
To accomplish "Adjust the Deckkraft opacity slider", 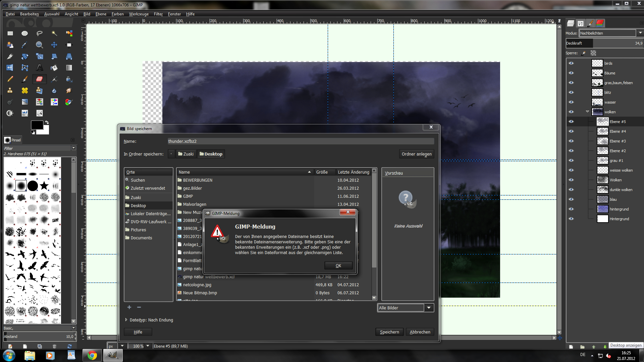I will [604, 43].
